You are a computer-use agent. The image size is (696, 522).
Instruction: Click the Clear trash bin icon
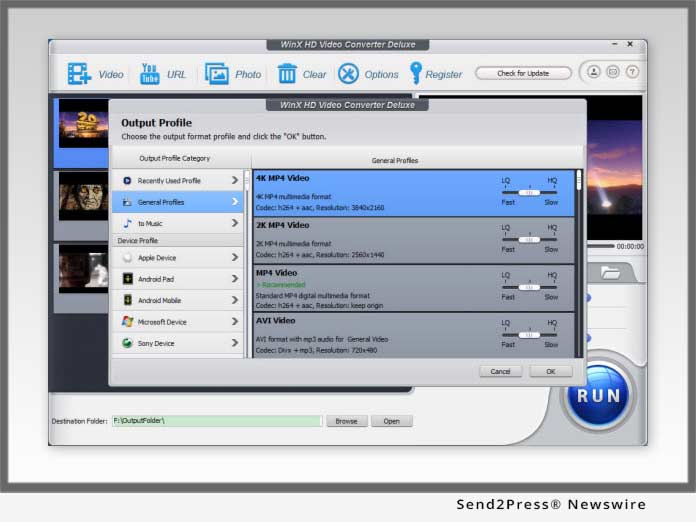click(287, 74)
